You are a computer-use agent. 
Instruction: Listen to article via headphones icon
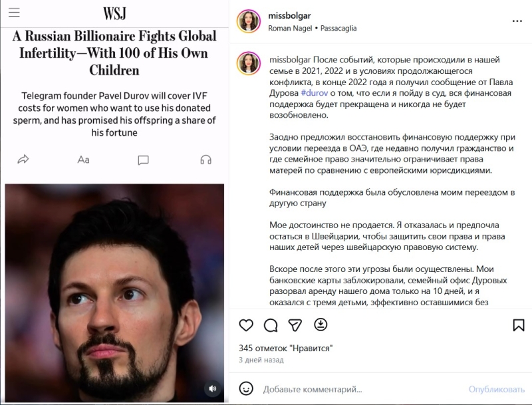205,160
